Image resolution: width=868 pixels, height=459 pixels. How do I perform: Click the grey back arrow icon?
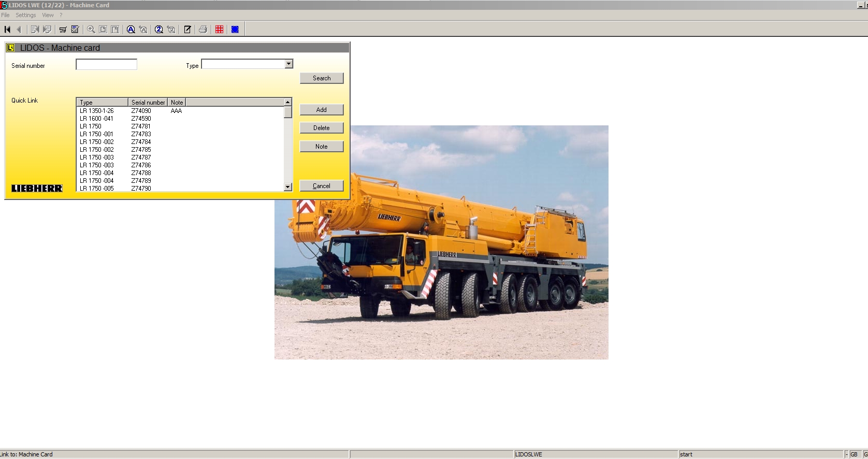(19, 30)
